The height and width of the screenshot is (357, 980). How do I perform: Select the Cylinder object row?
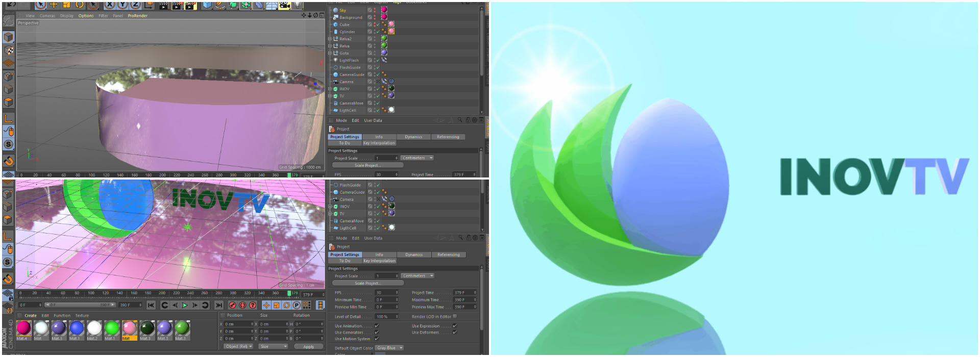347,32
